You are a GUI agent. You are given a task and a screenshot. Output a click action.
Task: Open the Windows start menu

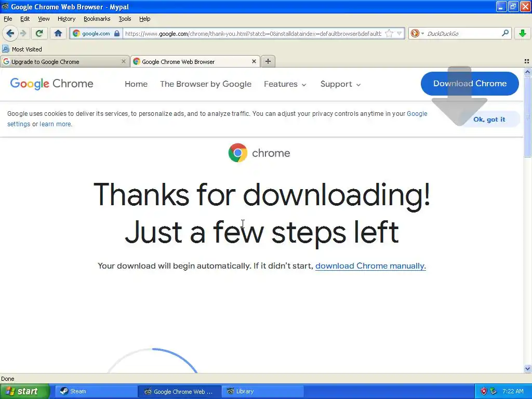pyautogui.click(x=24, y=391)
